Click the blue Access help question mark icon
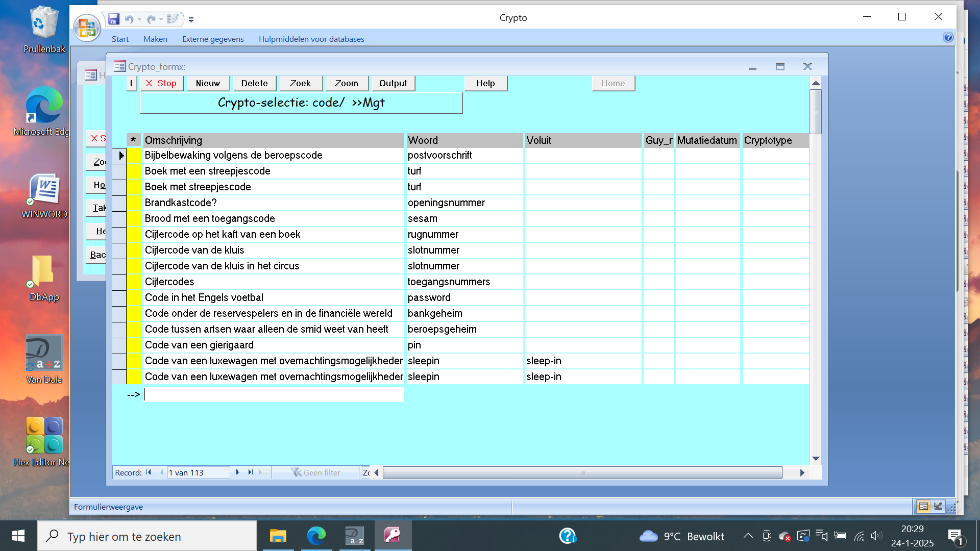Screen dimensions: 980x551 (x=948, y=37)
